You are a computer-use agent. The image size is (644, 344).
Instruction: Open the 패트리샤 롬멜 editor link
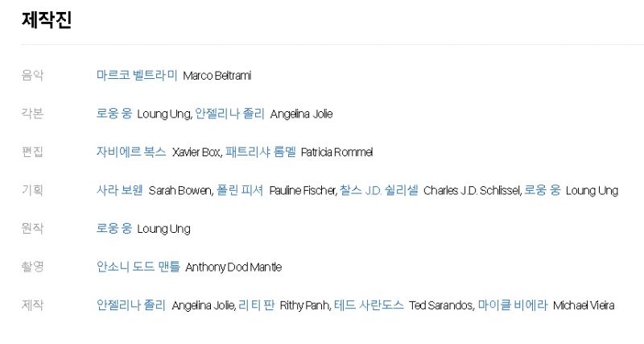260,151
